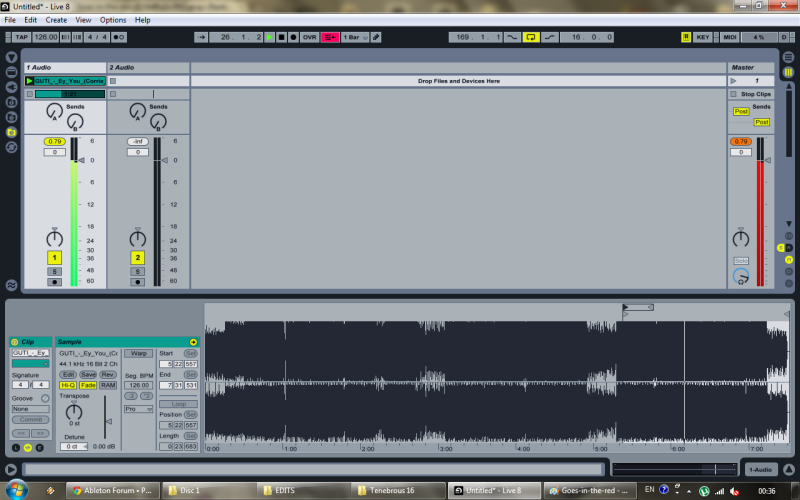Toggle OVR overdub switch
The image size is (800, 500).
coord(309,37)
